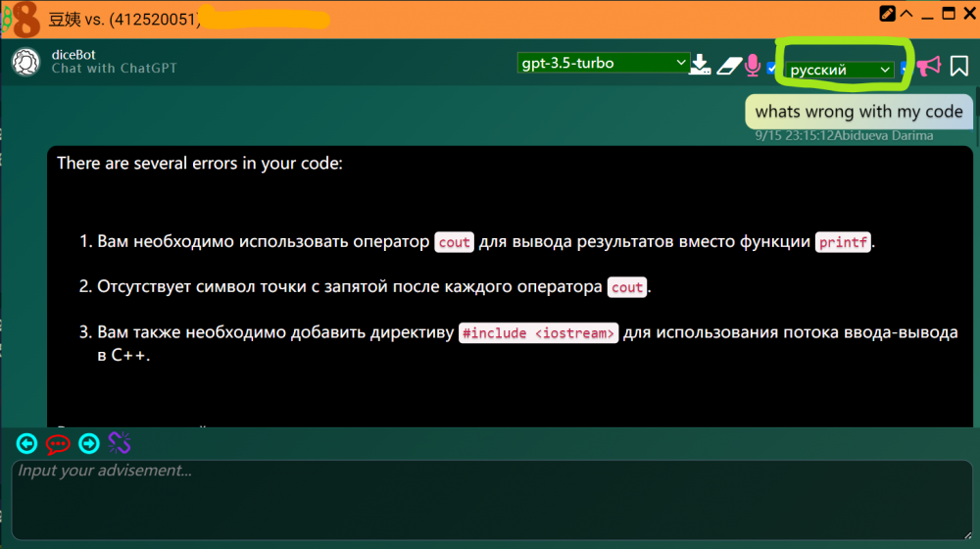Click the diceBot avatar image
The image size is (980, 549).
pos(25,62)
